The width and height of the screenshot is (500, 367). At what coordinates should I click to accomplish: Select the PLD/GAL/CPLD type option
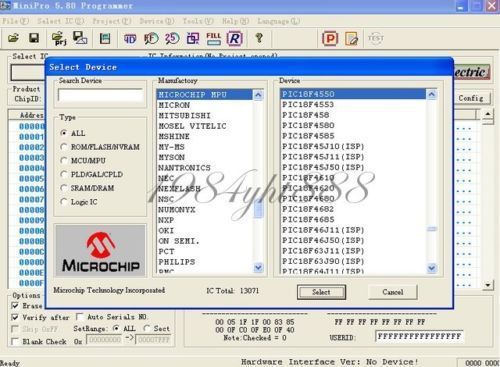pyautogui.click(x=64, y=174)
